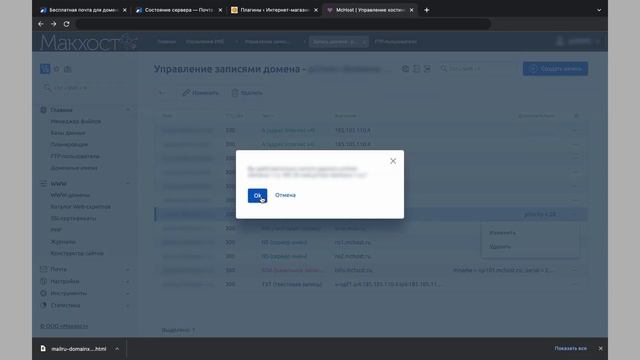This screenshot has height=360, width=640.
Task: Go back using the browser back arrow
Action: (41, 24)
